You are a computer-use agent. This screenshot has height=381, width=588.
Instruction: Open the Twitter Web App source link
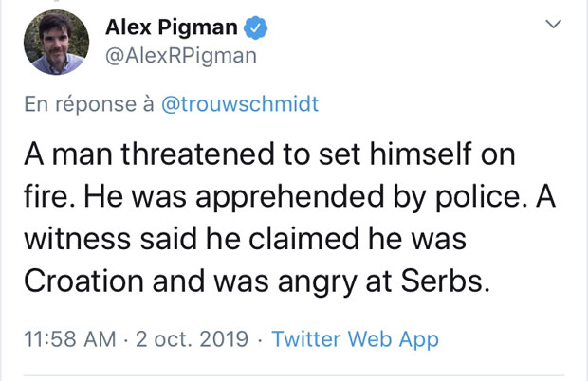point(356,339)
